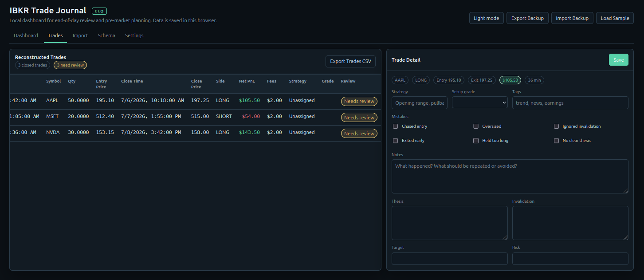Open the Settings tab
This screenshot has width=644, height=280.
134,35
